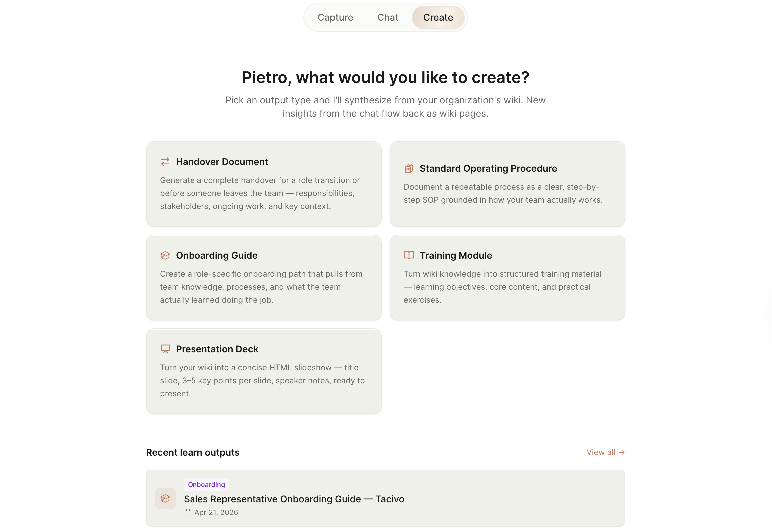This screenshot has width=772, height=532.
Task: Open the View all link
Action: pyautogui.click(x=605, y=453)
